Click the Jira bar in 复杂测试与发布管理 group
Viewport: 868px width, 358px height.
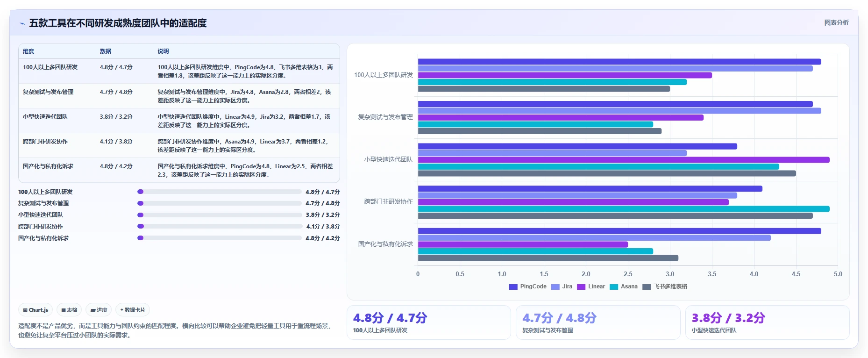(619, 111)
